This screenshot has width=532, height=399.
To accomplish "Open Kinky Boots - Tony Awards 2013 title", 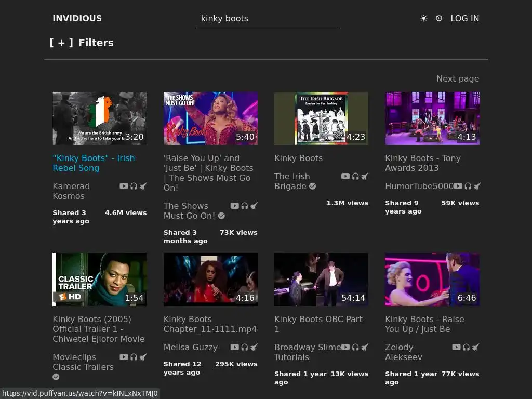I will (423, 163).
